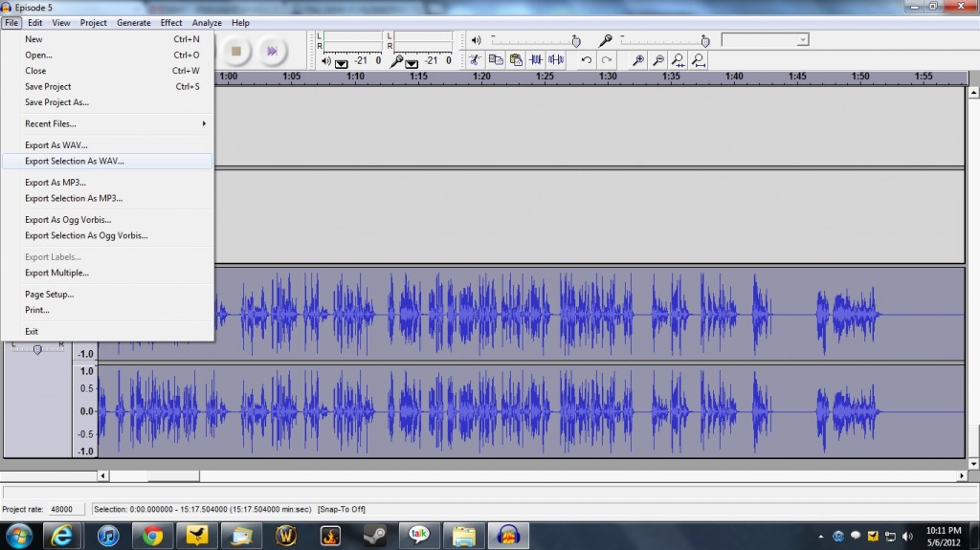Click the Trim outside selection icon
Screen dimensions: 980x550
pos(536,60)
